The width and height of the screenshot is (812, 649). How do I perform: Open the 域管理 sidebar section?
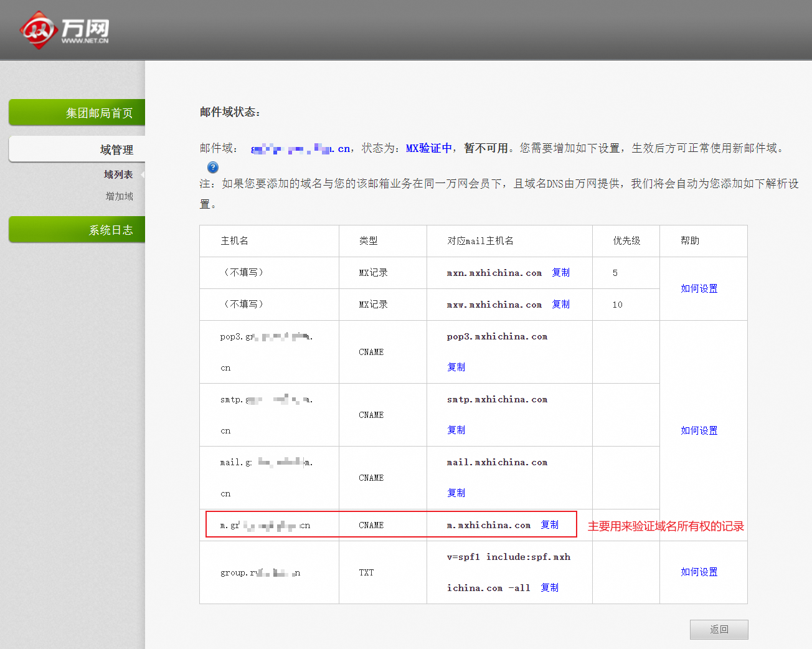(x=77, y=149)
